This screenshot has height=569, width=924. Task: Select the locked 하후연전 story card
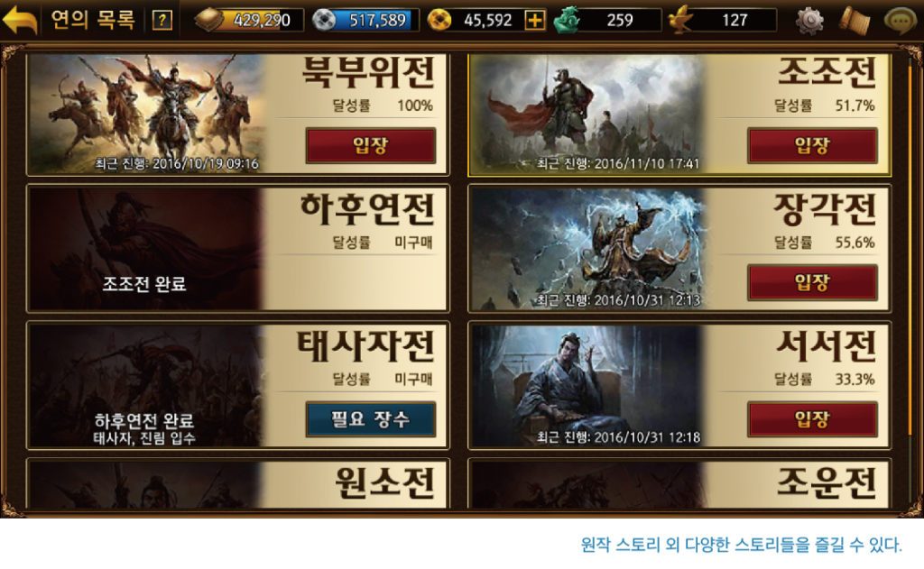click(x=238, y=249)
